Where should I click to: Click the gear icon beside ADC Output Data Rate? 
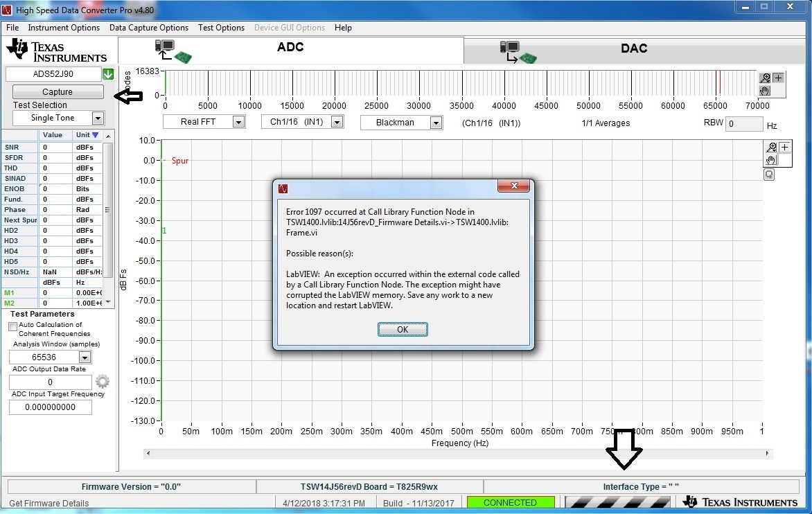click(x=103, y=382)
